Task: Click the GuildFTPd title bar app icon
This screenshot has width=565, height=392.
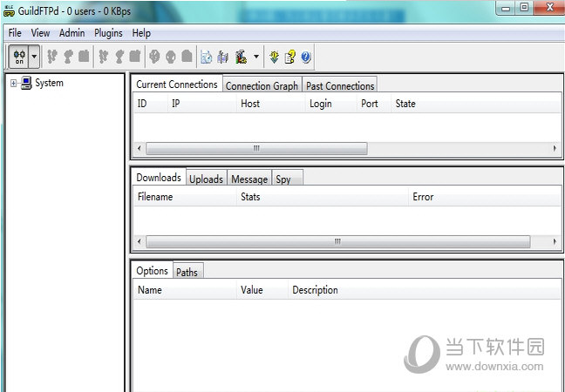Action: 9,10
